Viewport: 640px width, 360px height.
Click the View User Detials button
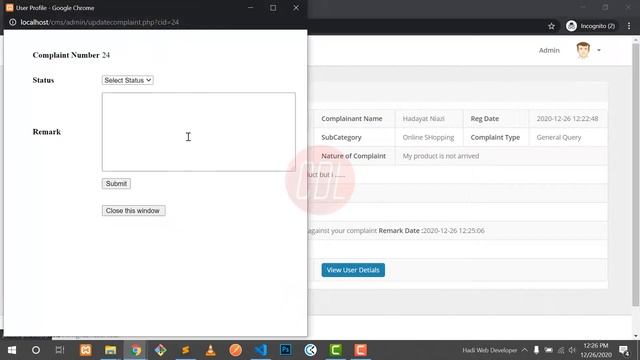353,270
